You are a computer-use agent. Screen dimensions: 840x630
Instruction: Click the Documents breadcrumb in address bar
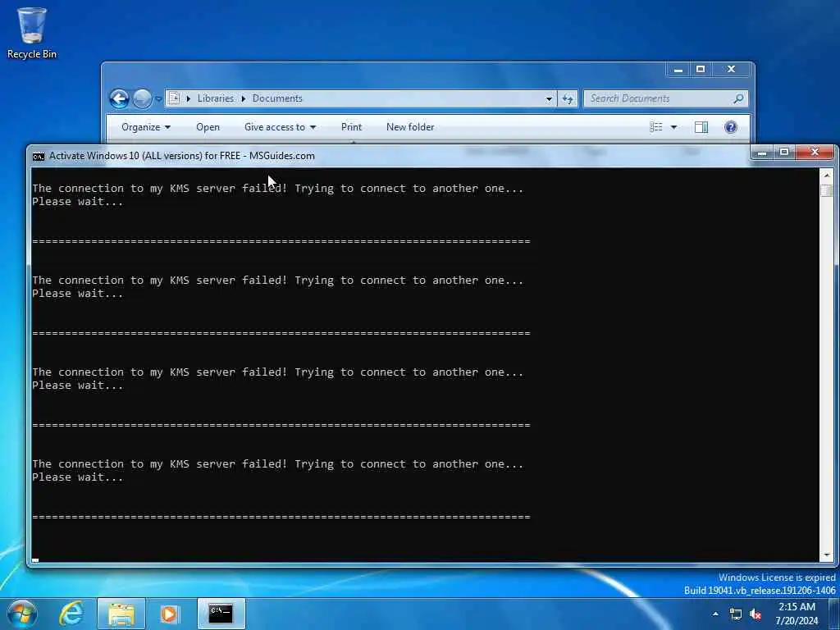tap(277, 98)
